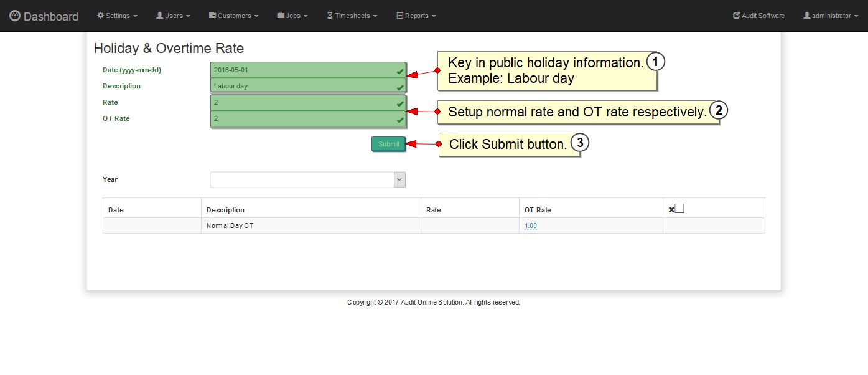Open the Customers menu
This screenshot has height=375, width=868.
click(233, 16)
